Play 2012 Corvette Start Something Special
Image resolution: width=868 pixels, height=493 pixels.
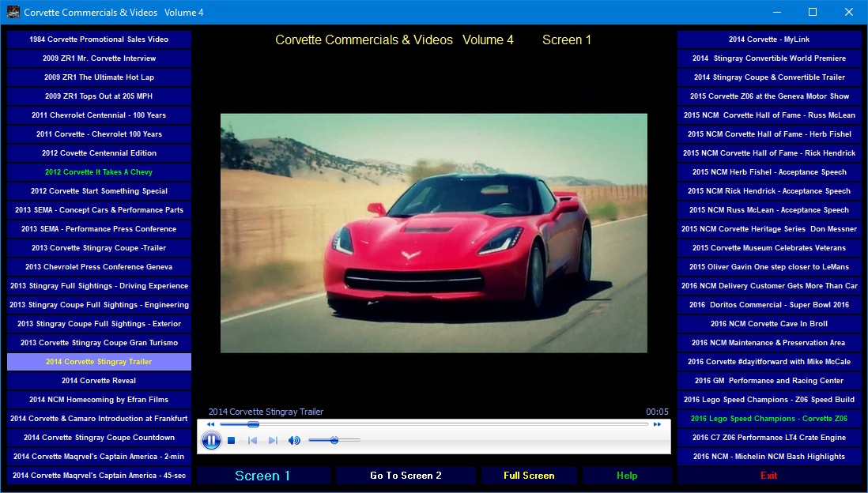click(99, 191)
